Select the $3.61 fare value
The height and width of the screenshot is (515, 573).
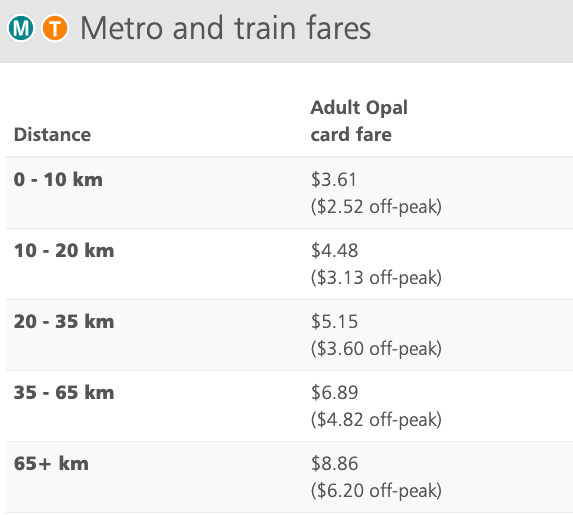click(x=333, y=179)
